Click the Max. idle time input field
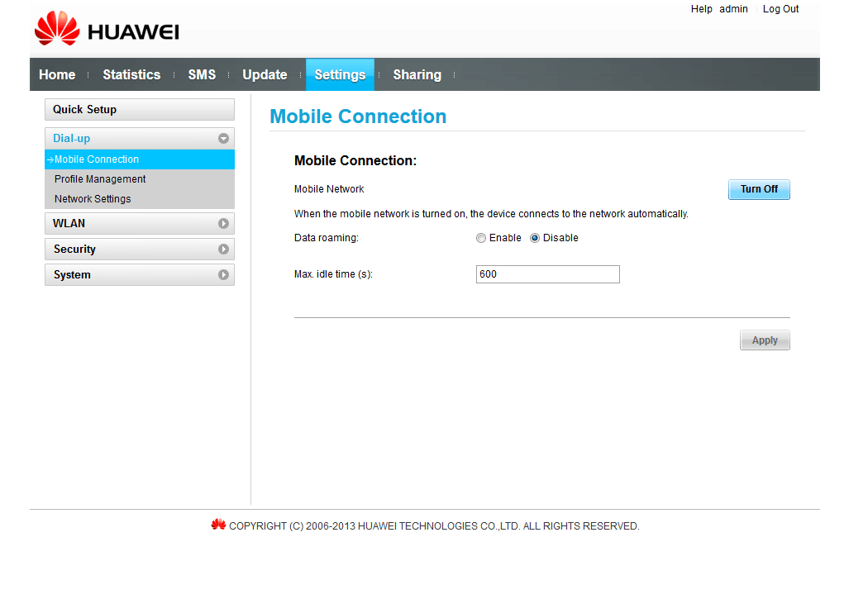Image resolution: width=868 pixels, height=599 pixels. pyautogui.click(x=547, y=274)
